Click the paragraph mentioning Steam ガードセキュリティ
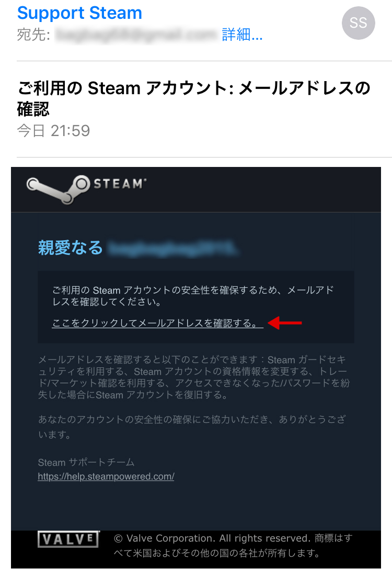Viewport: 392px width, 572px height. pyautogui.click(x=194, y=377)
